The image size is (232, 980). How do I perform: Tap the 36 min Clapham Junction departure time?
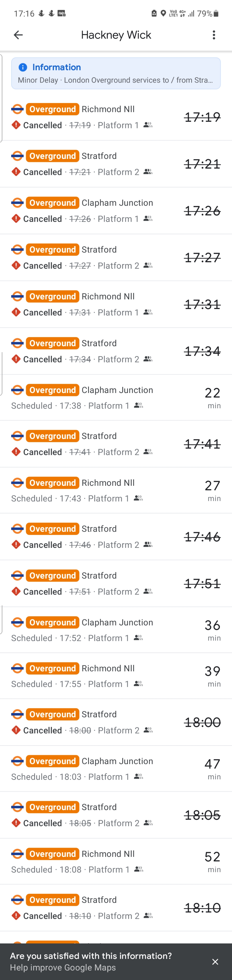[x=212, y=630]
